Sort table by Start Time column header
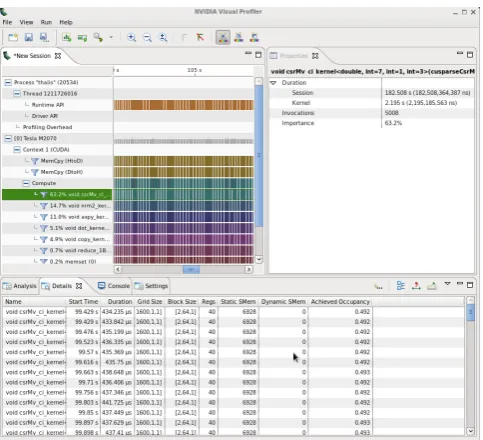The width and height of the screenshot is (483, 440). pyautogui.click(x=83, y=302)
